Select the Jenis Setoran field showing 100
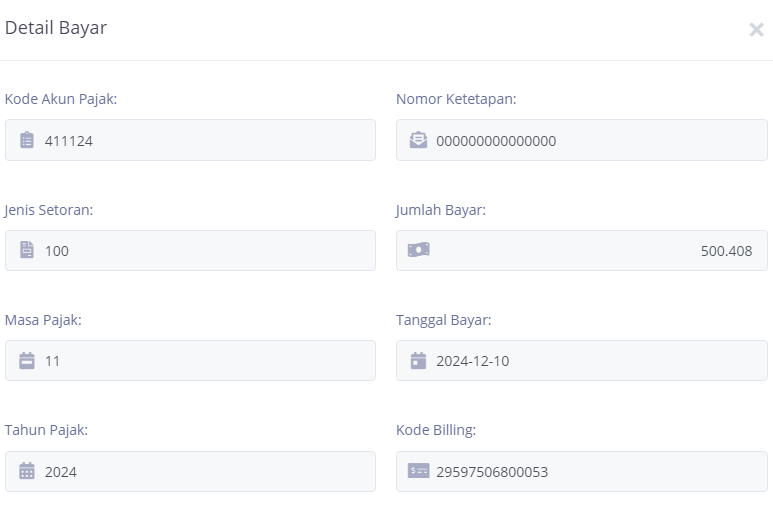 [190, 250]
